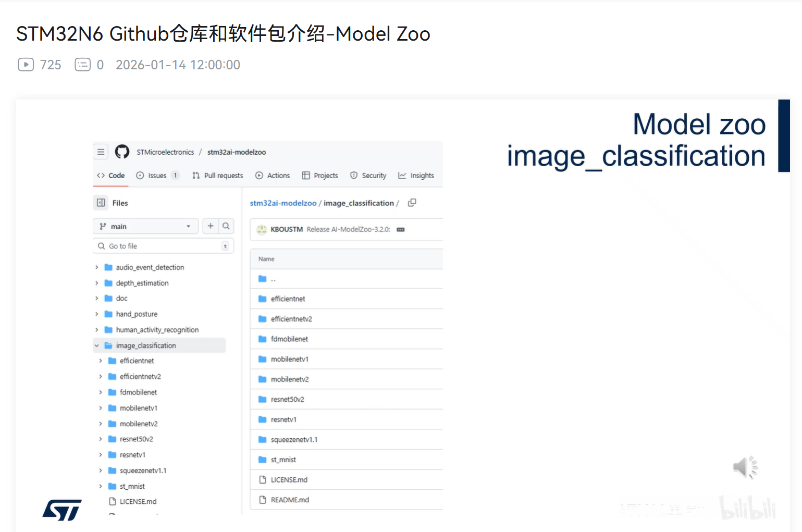The image size is (802, 532).
Task: Collapse the image_classification folder chevron in the tree
Action: pyautogui.click(x=96, y=345)
